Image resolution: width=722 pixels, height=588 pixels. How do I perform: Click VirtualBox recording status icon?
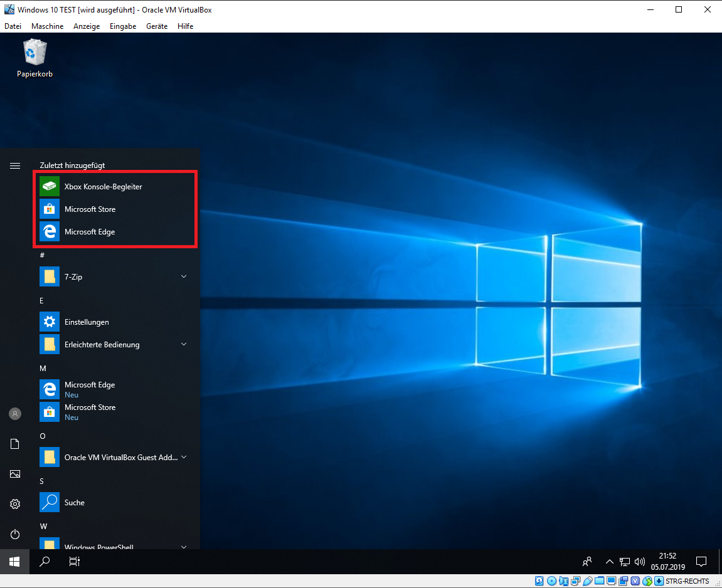624,581
